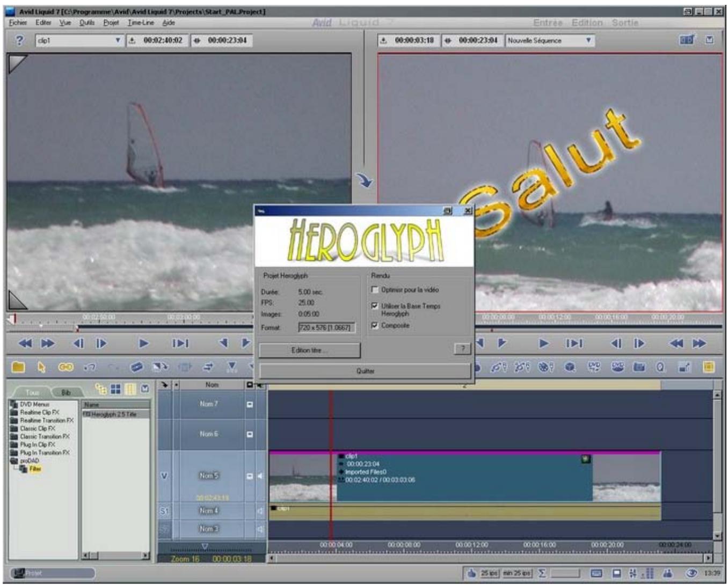Image resolution: width=728 pixels, height=585 pixels.
Task: Click the 3D cube effect icon
Action: point(570,368)
